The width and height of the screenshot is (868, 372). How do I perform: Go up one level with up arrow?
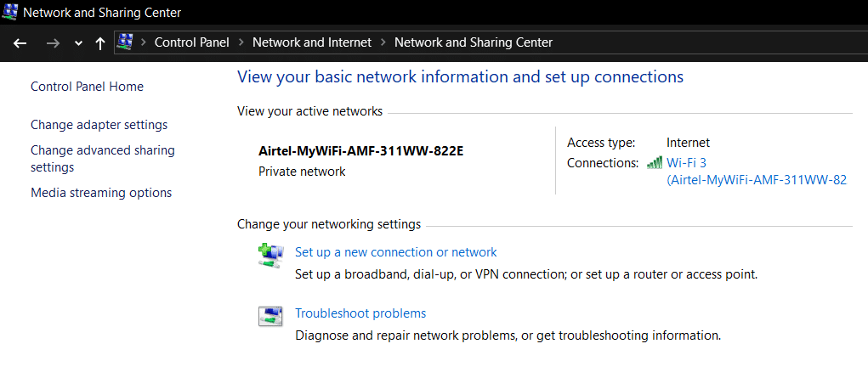(100, 42)
